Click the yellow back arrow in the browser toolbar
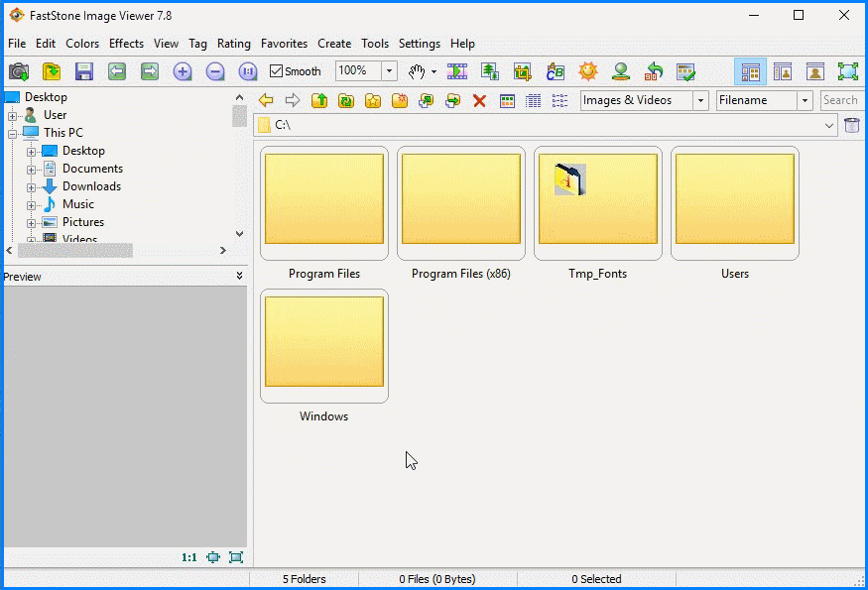868x590 pixels. [266, 100]
